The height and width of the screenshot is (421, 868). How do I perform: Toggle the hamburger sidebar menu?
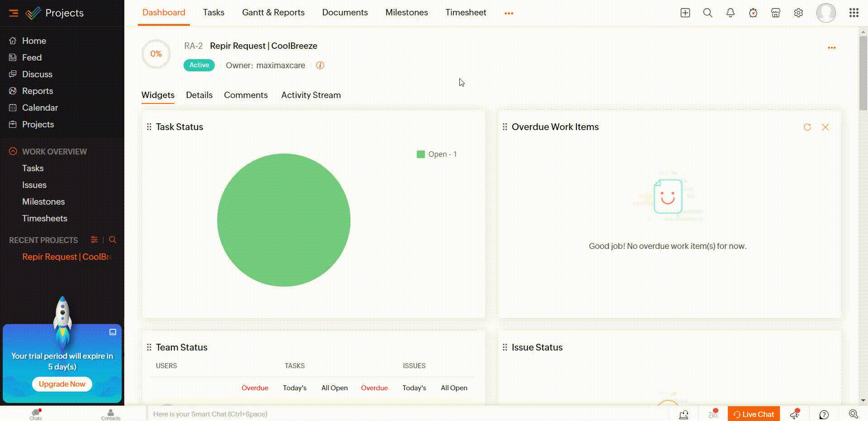[x=14, y=13]
